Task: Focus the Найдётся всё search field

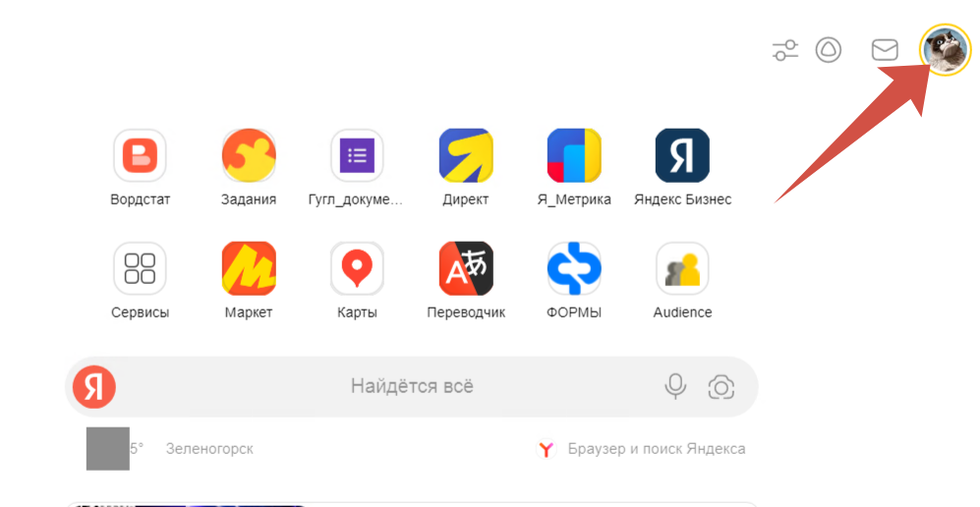Action: 412,387
